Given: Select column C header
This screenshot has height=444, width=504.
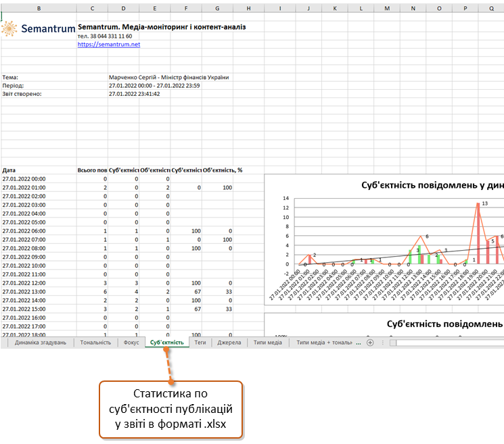Looking at the screenshot, I should click(x=92, y=8).
